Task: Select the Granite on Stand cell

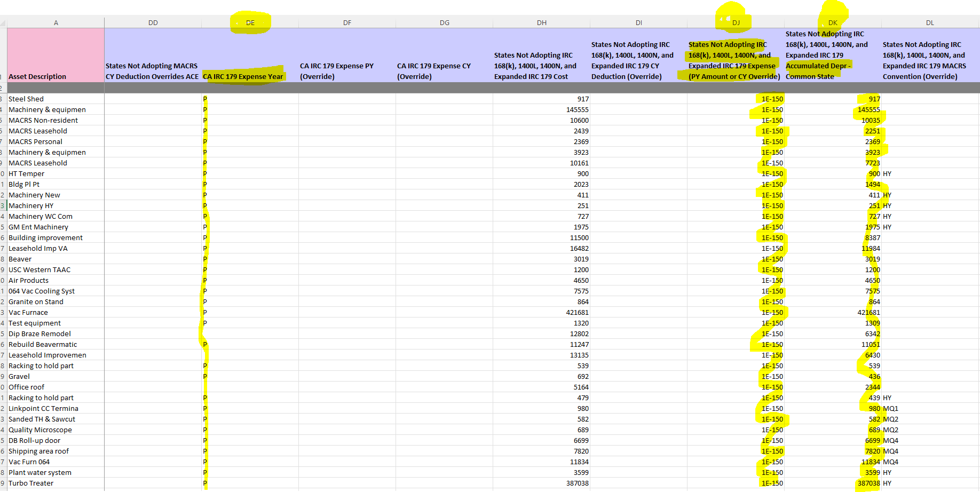Action: [56, 301]
